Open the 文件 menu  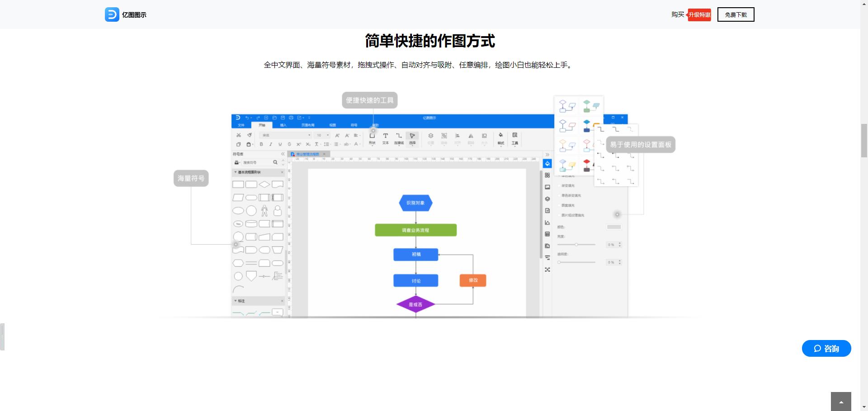click(x=241, y=125)
